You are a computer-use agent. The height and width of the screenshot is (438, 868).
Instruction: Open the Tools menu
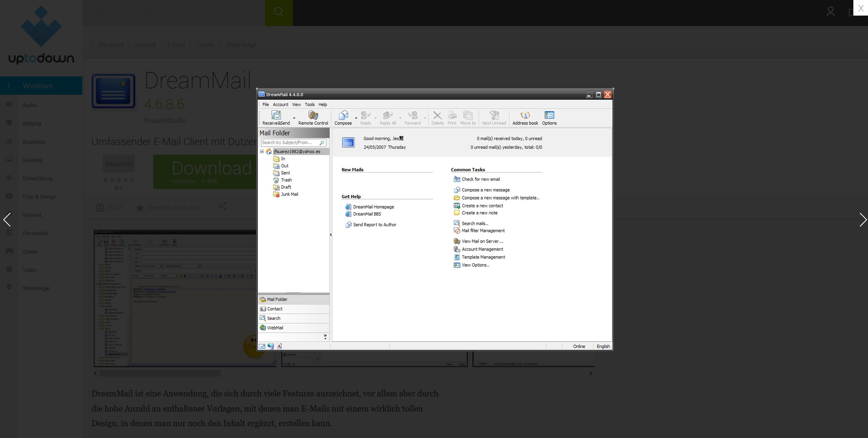pyautogui.click(x=310, y=104)
